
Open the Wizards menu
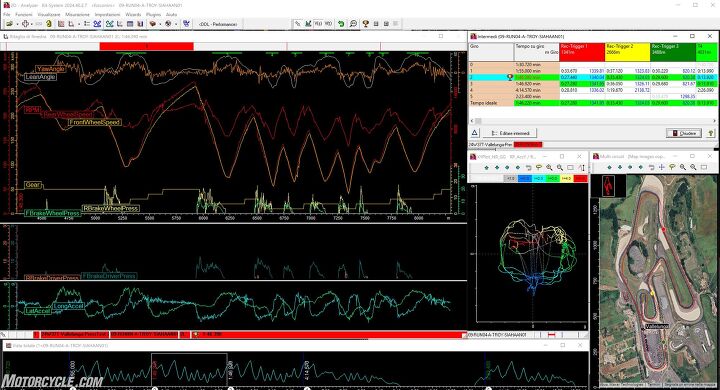[133, 15]
